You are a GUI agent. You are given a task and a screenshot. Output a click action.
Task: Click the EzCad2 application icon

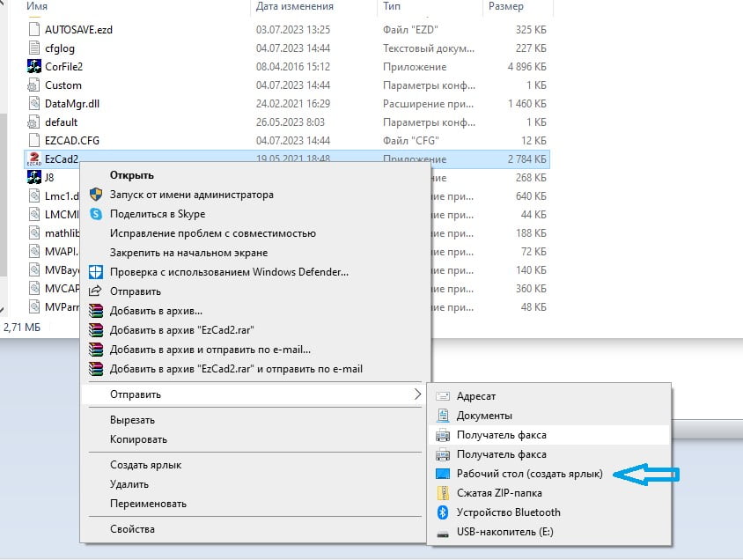tap(34, 159)
